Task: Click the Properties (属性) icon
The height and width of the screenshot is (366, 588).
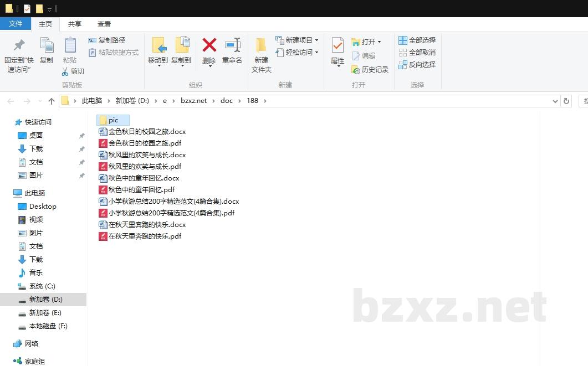Action: click(338, 45)
